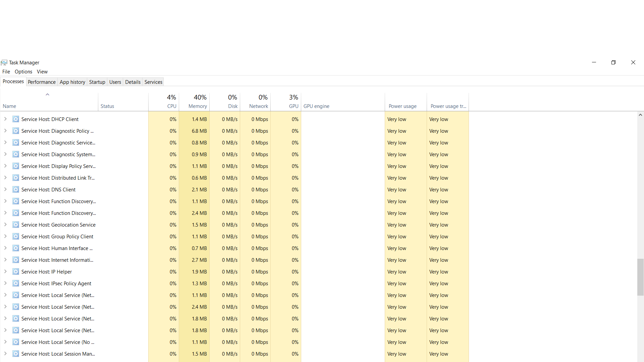Click the Local Session Manager gear icon
The image size is (644, 362).
(x=16, y=354)
